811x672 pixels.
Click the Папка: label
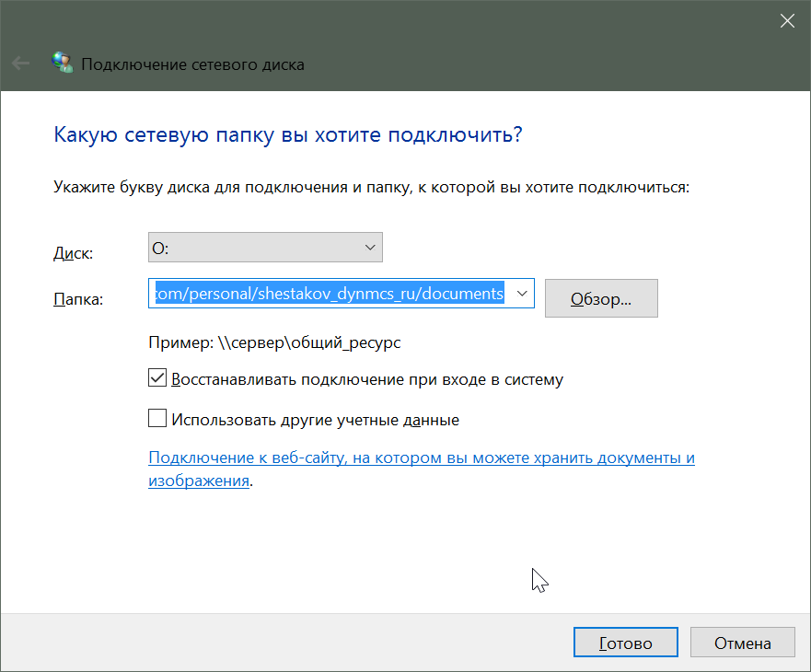click(78, 299)
